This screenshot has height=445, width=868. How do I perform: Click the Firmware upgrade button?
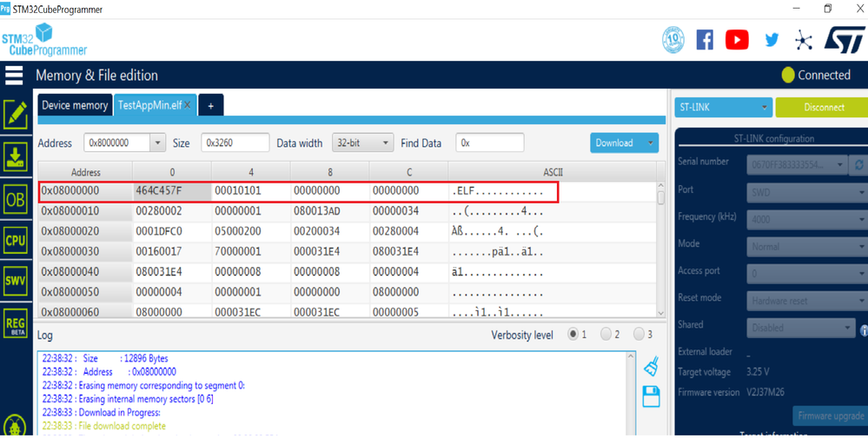[x=831, y=415]
